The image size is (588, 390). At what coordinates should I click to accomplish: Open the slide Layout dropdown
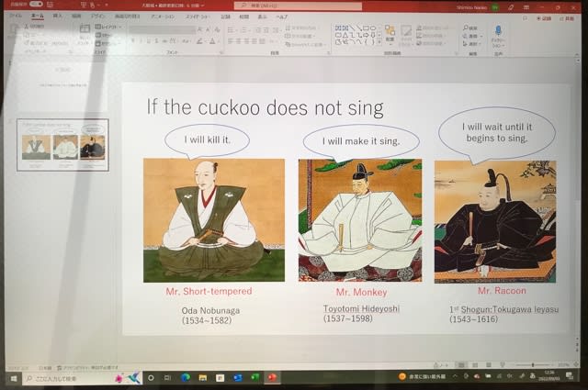(x=108, y=27)
